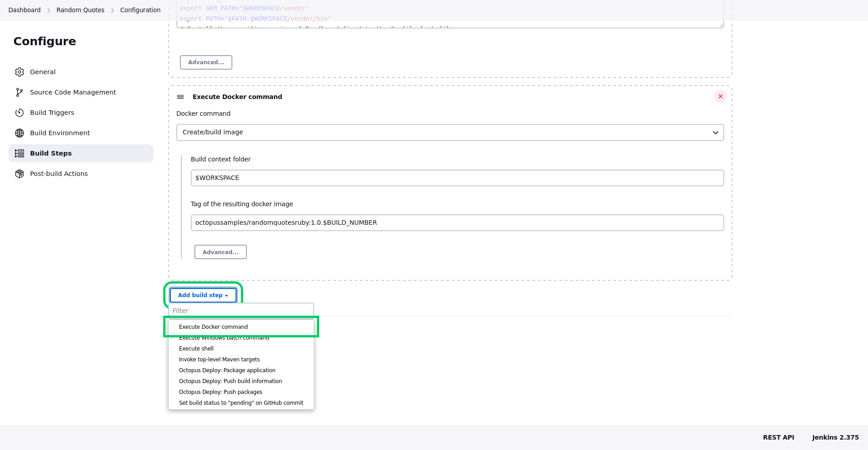
Task: Click the Jenkins 2.375 version link
Action: click(x=835, y=437)
